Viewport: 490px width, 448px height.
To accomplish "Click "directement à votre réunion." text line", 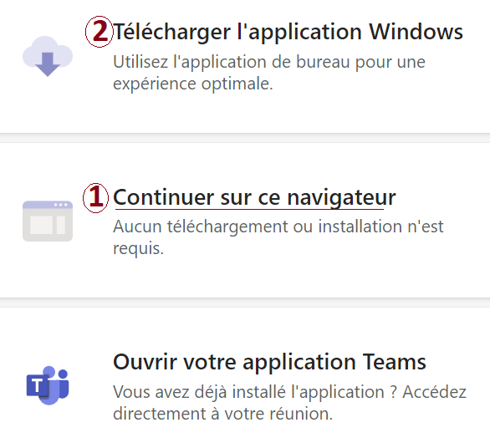I will pos(222,414).
